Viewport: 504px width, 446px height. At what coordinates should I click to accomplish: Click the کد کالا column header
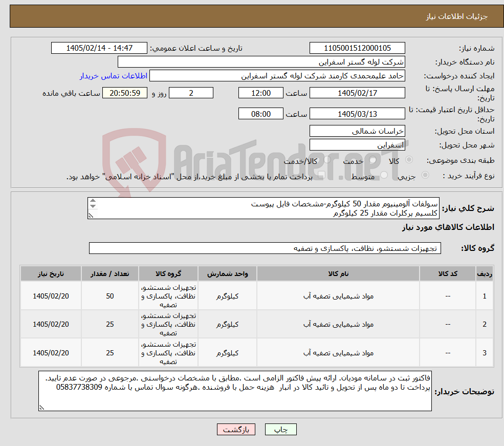tap(448, 273)
